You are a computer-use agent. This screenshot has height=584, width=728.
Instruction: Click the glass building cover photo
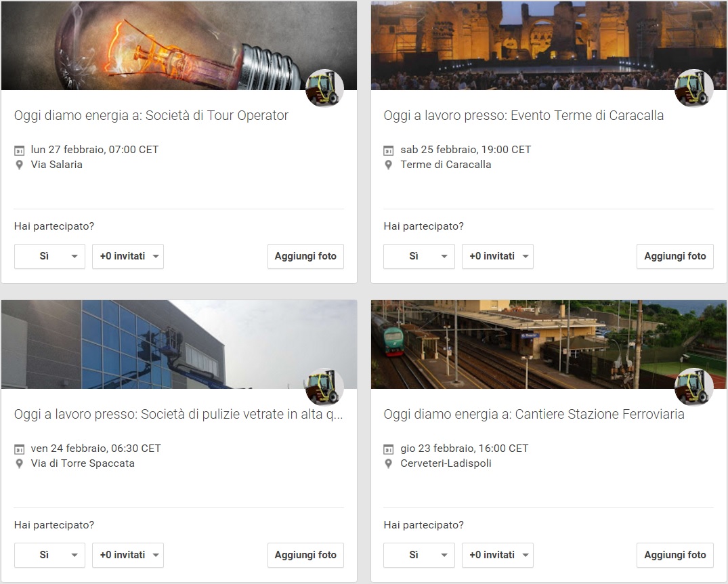click(179, 344)
